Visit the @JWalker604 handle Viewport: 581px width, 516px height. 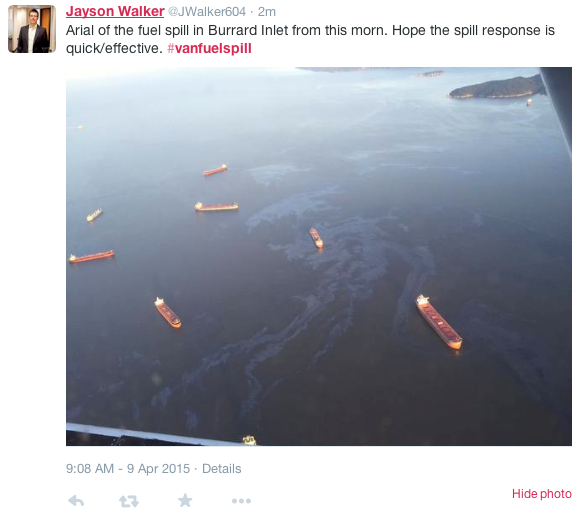pos(207,11)
